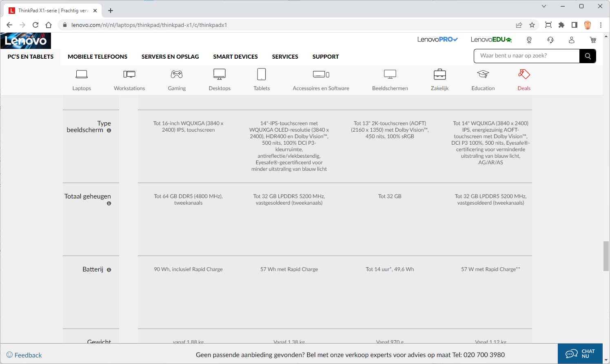The image size is (610, 364).
Task: Open a new browser tab
Action: 111,11
